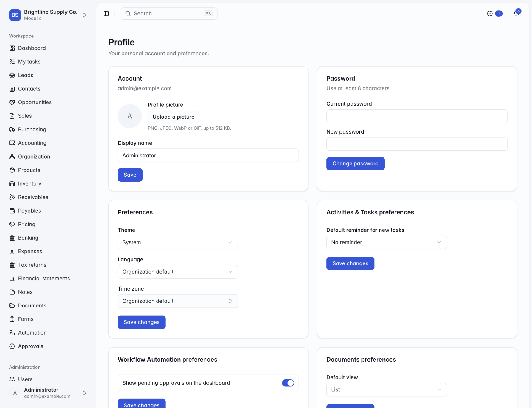Focus the New password field
The height and width of the screenshot is (408, 532).
pyautogui.click(x=417, y=144)
